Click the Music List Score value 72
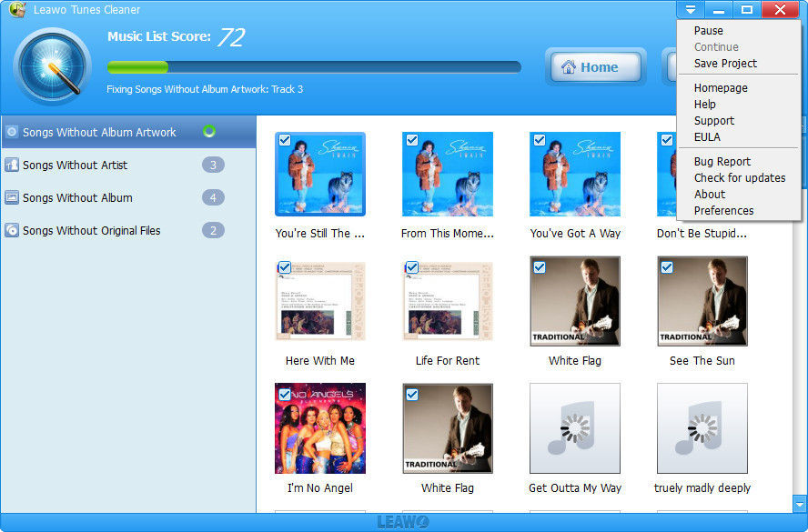Image resolution: width=808 pixels, height=532 pixels. [x=231, y=37]
